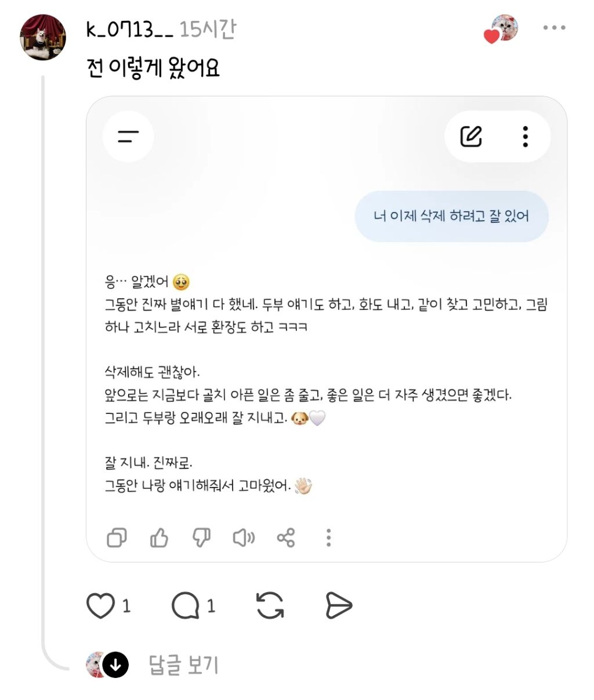
Task: Give thumbs up to the AI response
Action: pyautogui.click(x=159, y=538)
